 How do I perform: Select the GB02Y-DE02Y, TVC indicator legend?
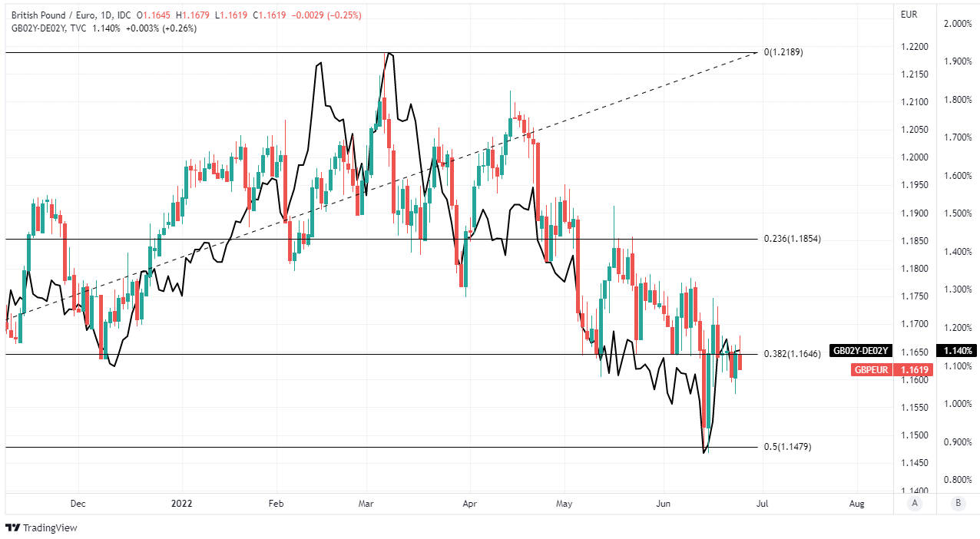(43, 28)
